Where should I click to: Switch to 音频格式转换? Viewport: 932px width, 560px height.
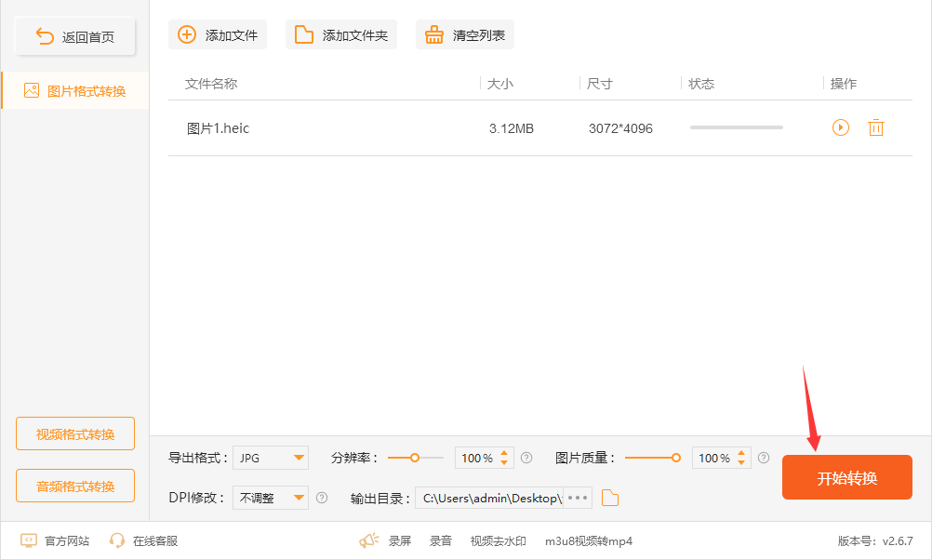[75, 486]
